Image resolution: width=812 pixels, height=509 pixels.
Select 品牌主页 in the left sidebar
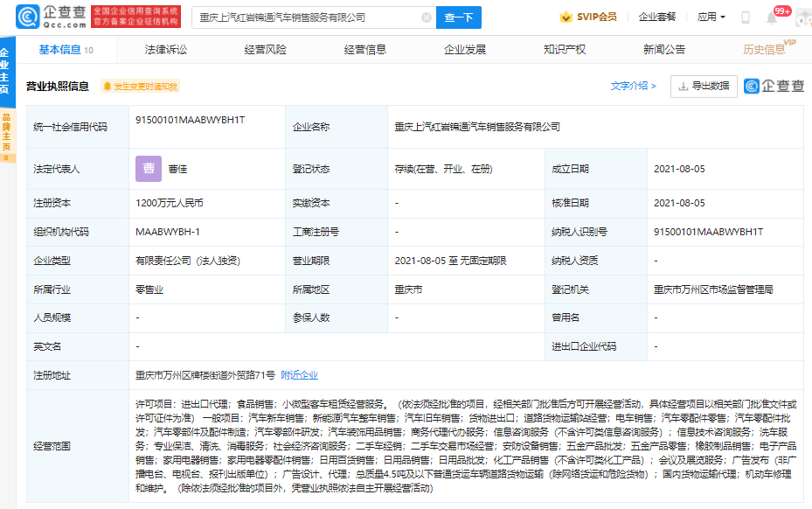click(7, 136)
